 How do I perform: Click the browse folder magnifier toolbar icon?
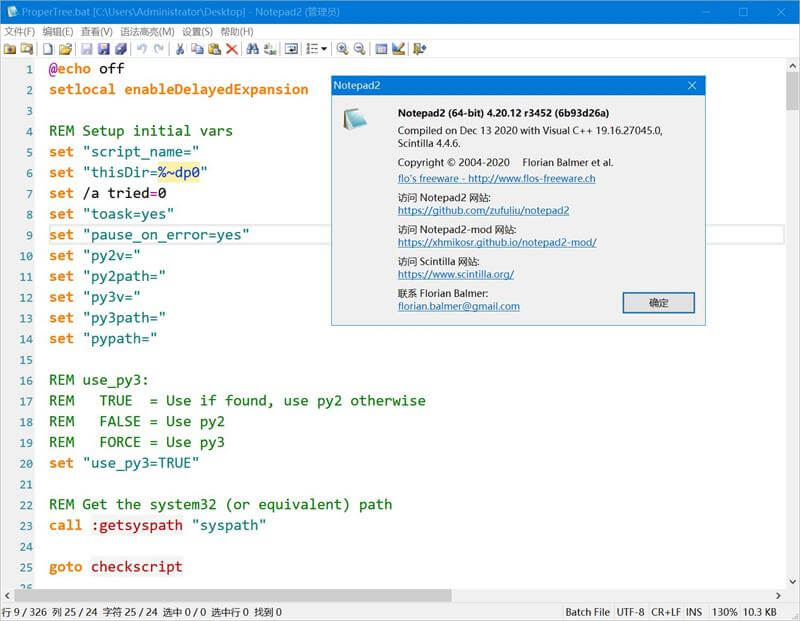(x=27, y=49)
